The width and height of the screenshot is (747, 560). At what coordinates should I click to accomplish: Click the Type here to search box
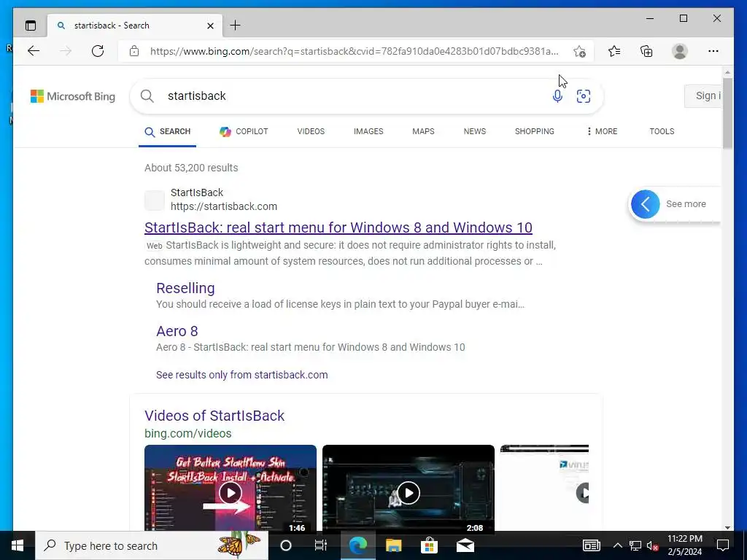(152, 545)
